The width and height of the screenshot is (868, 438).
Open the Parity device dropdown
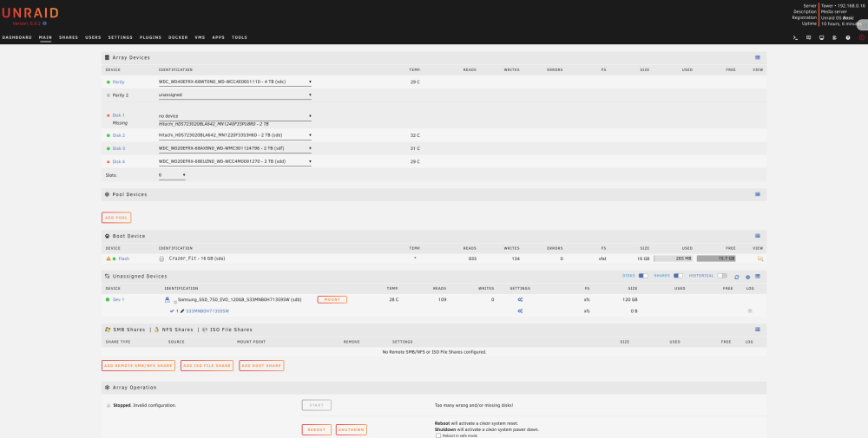point(235,82)
